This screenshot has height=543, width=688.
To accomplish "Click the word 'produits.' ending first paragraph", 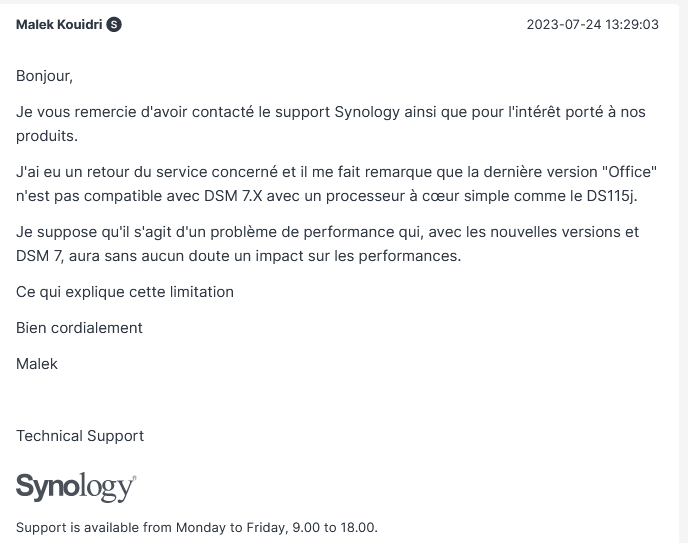I will tap(47, 136).
